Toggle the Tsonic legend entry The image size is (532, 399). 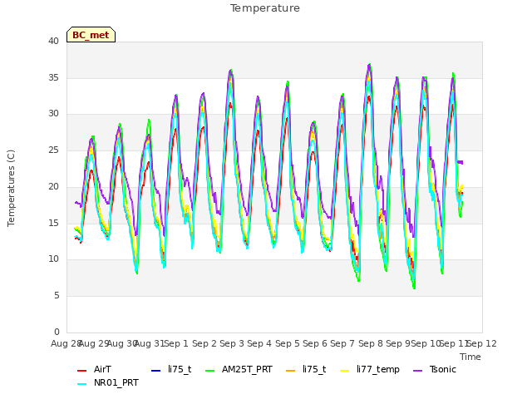435,369
